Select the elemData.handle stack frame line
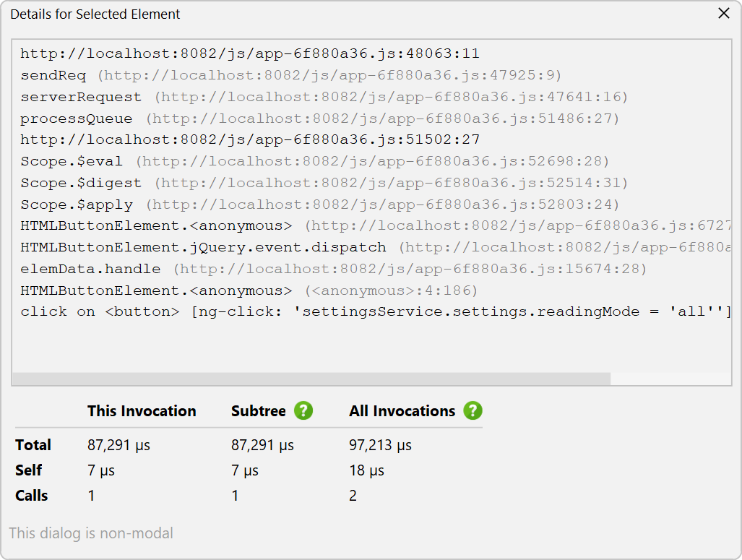The height and width of the screenshot is (560, 742). (332, 269)
